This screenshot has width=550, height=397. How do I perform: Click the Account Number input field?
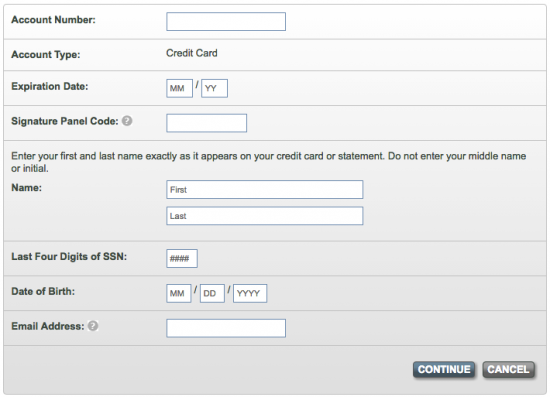(x=226, y=22)
